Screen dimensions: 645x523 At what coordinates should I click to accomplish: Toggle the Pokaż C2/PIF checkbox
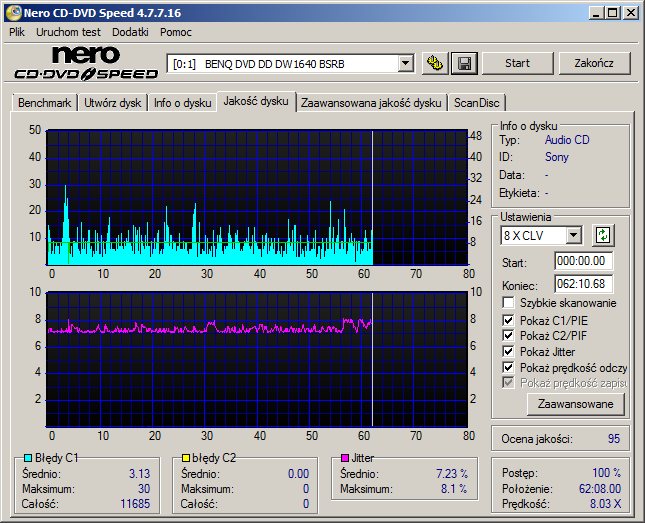point(508,335)
